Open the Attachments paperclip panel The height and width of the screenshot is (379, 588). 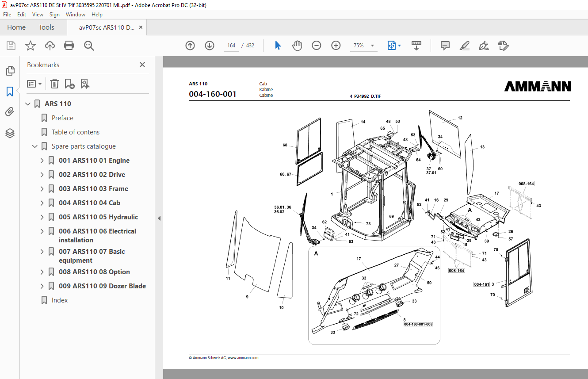pos(10,112)
